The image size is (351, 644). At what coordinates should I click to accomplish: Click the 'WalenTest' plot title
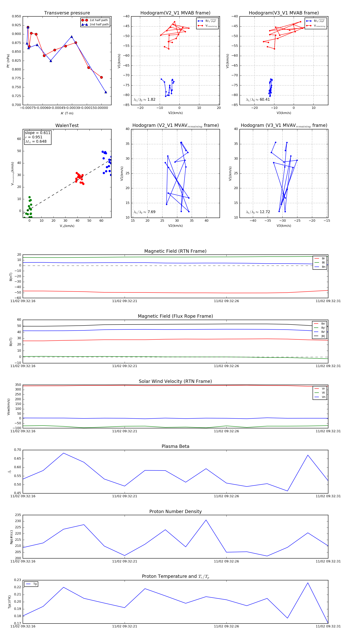pos(67,125)
